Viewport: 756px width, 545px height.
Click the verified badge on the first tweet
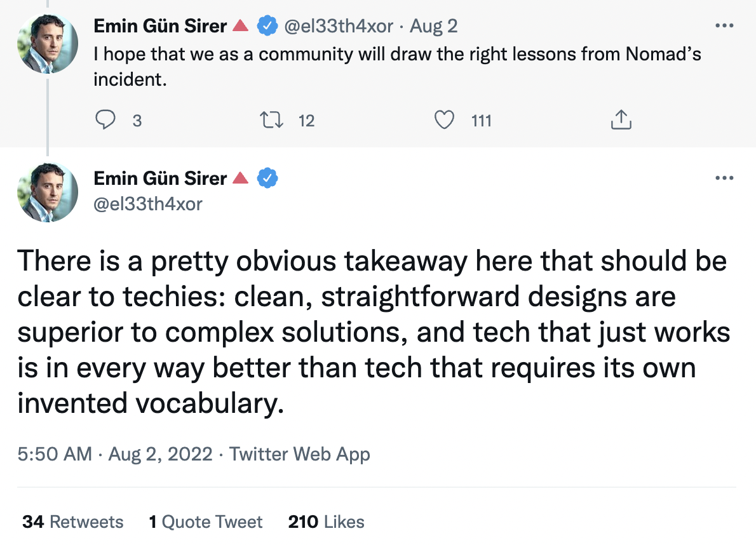tap(267, 26)
